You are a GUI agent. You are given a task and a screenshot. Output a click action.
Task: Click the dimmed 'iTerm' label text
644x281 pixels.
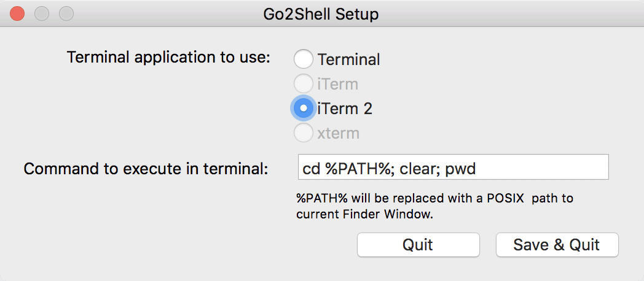(337, 84)
